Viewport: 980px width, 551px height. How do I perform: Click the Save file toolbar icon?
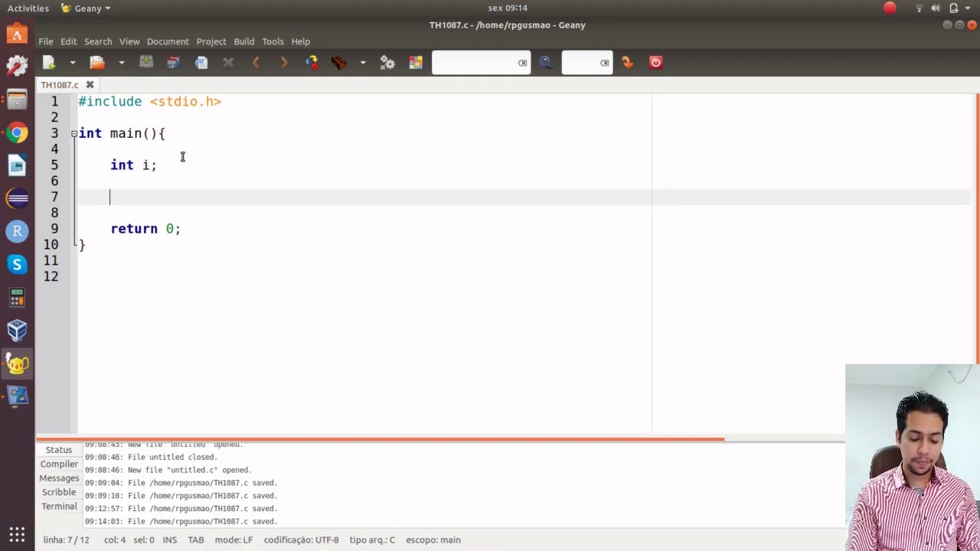pos(146,63)
